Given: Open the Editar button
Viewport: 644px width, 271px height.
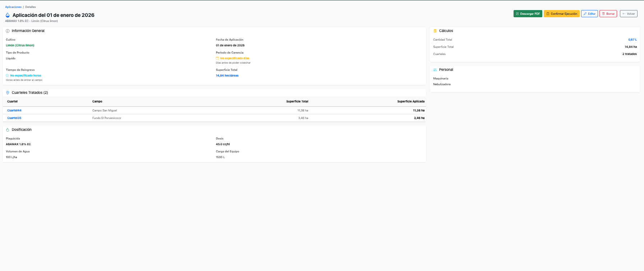Looking at the screenshot, I should point(589,14).
